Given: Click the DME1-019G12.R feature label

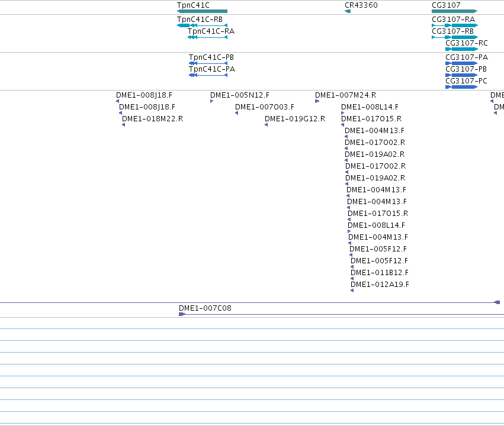Looking at the screenshot, I should tap(295, 119).
